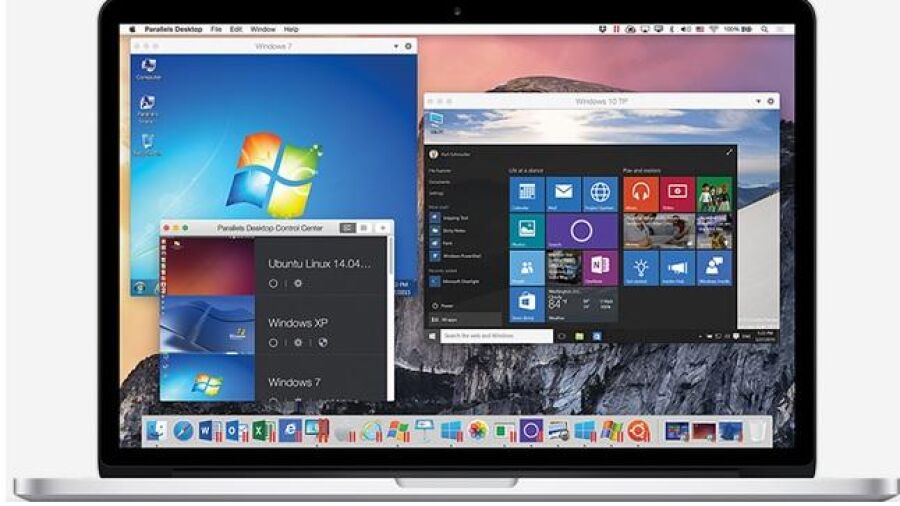Screen dimensions: 900x506
Task: Open the Parallels Desktop menu
Action: click(x=173, y=29)
